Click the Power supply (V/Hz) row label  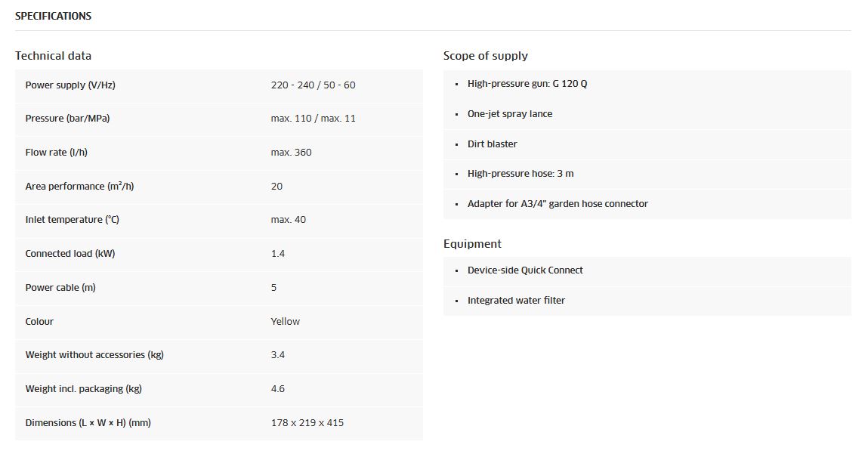pyautogui.click(x=70, y=85)
